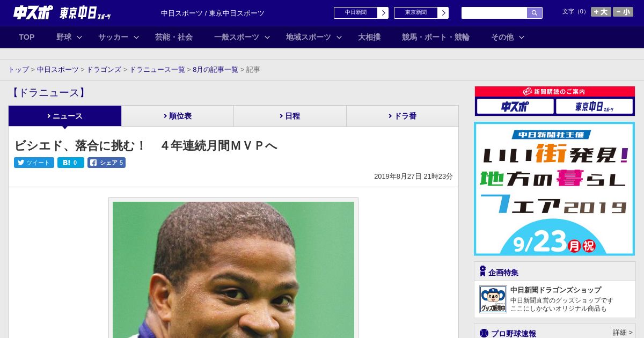Click the arrow beside 中日新聞
Viewport: 644px width, 338px height.
(x=383, y=13)
